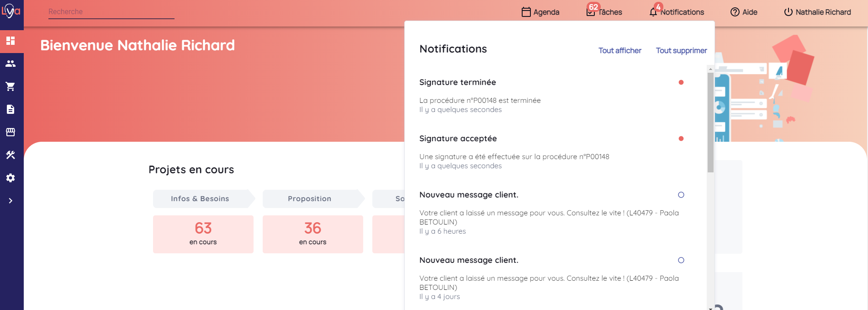The width and height of the screenshot is (868, 310).
Task: Expand the sidebar with chevron arrow
Action: coord(11,201)
